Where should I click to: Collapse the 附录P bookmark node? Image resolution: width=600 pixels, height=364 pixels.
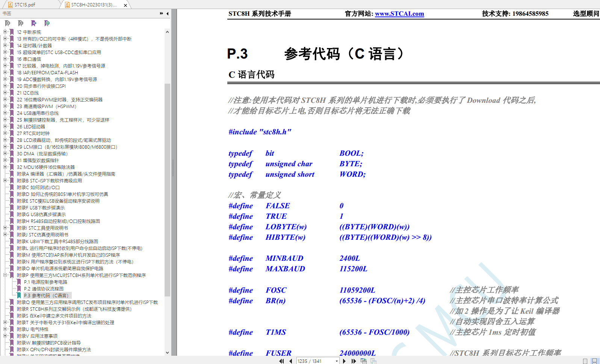click(x=5, y=275)
